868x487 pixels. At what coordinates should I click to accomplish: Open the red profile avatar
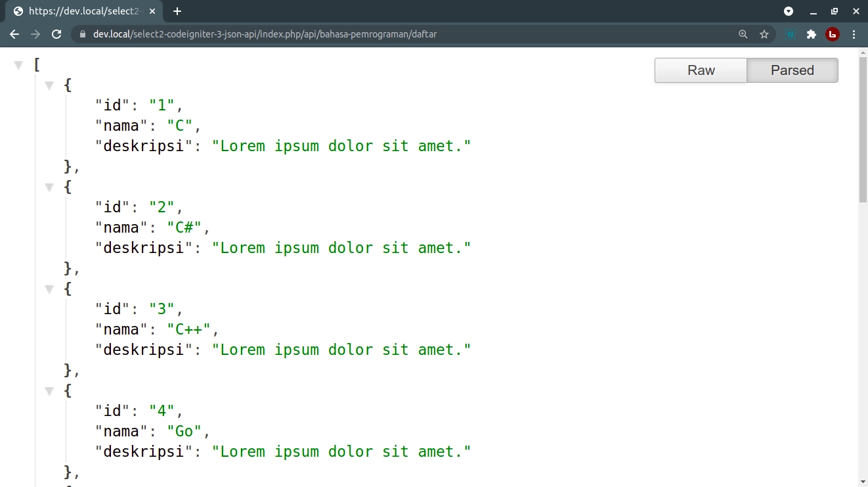(833, 34)
